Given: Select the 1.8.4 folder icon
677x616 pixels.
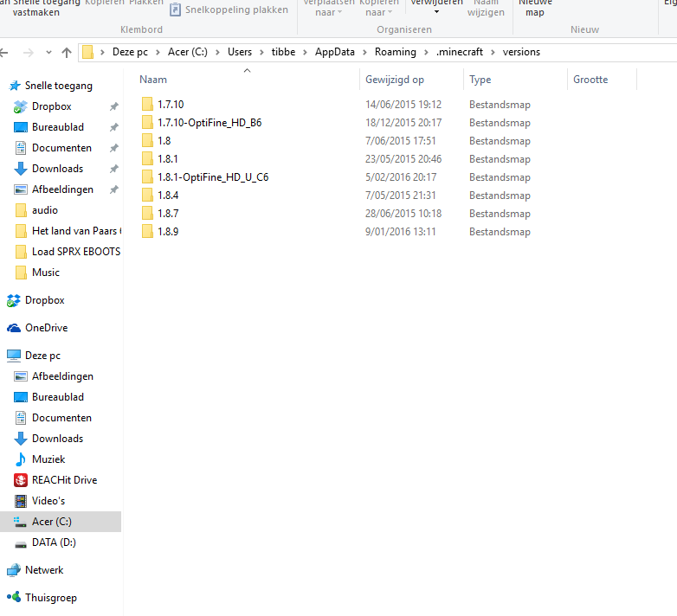Looking at the screenshot, I should [x=147, y=195].
